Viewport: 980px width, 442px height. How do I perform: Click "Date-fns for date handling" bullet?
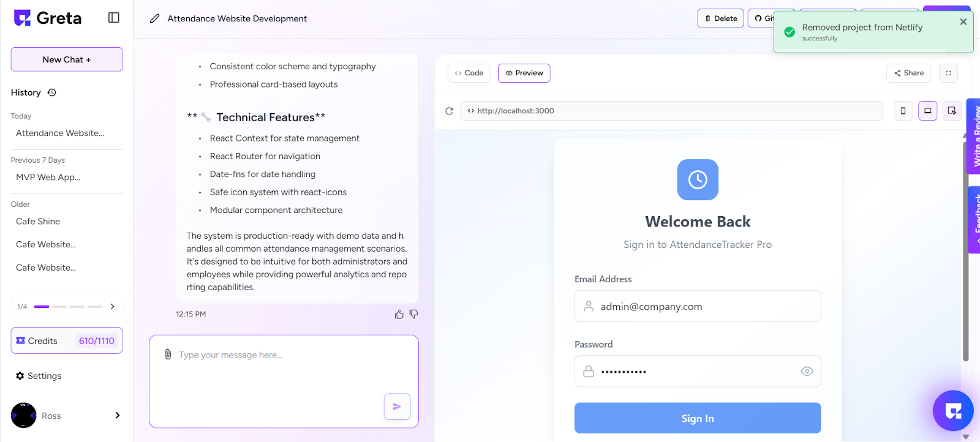tap(263, 174)
